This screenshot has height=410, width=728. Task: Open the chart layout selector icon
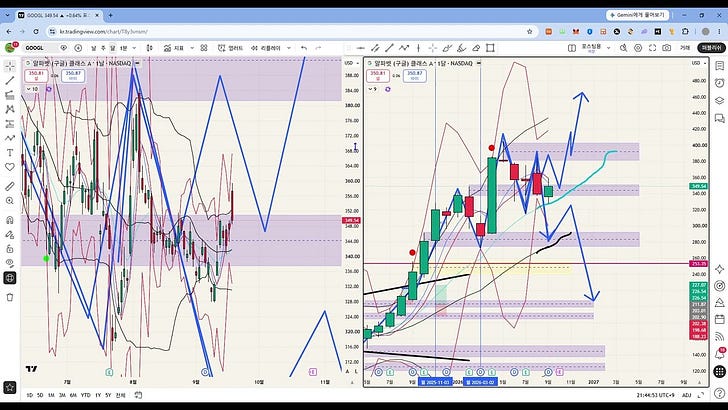click(572, 48)
